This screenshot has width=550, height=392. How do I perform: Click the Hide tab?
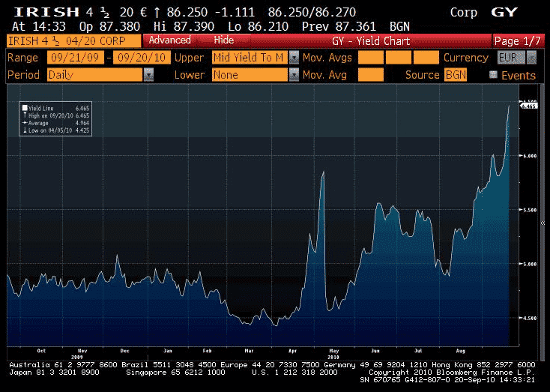click(223, 40)
